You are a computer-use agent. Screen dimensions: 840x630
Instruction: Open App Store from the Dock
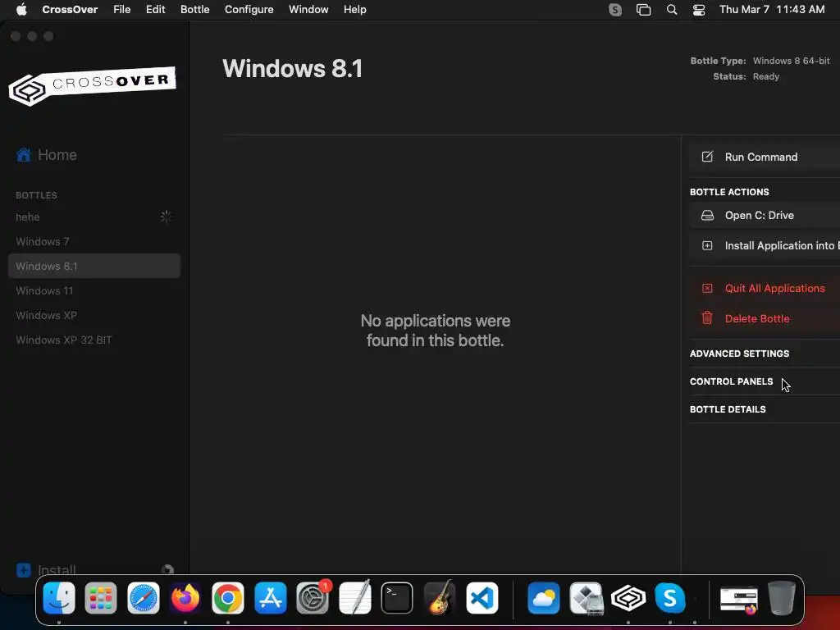270,598
